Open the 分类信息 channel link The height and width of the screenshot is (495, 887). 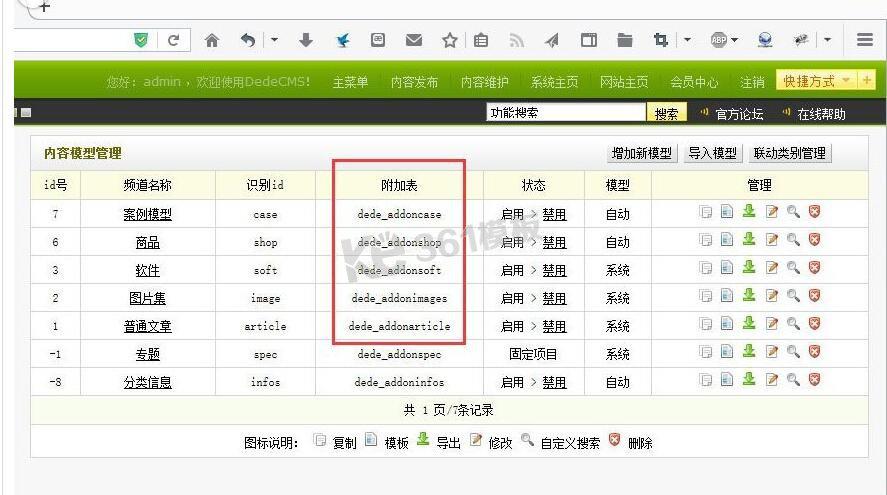point(148,382)
